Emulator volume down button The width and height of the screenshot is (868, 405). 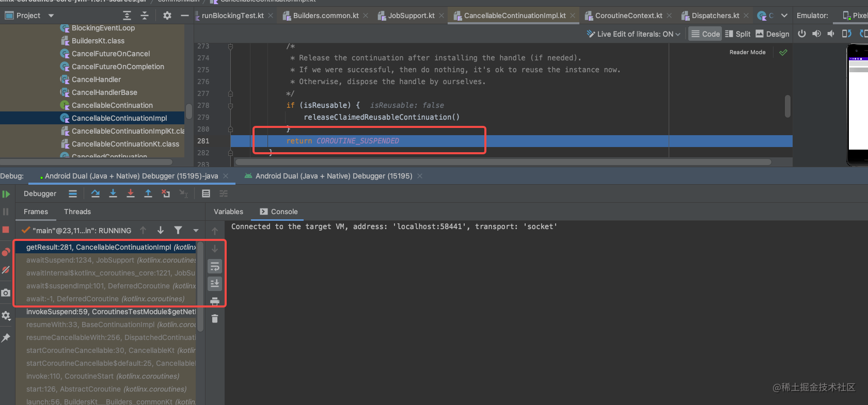coord(831,34)
